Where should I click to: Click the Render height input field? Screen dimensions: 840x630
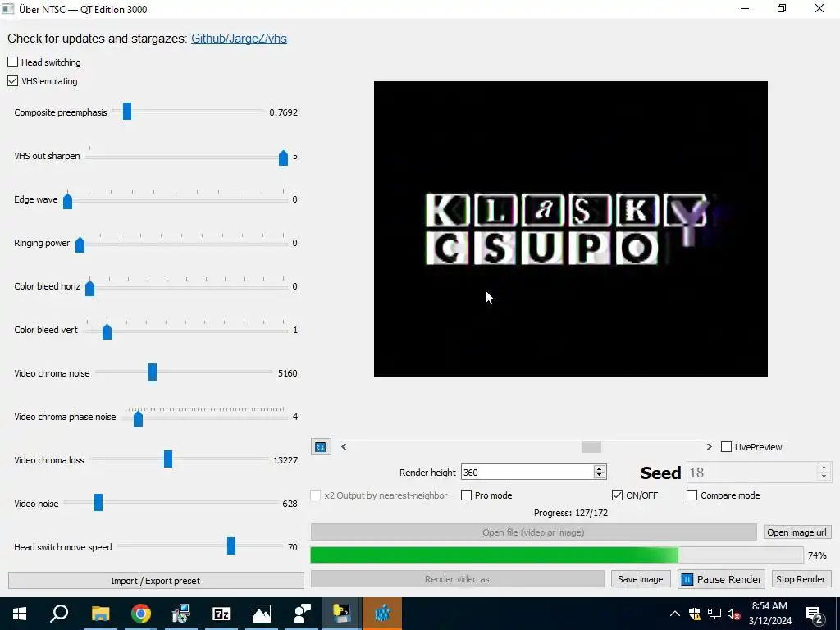(527, 472)
